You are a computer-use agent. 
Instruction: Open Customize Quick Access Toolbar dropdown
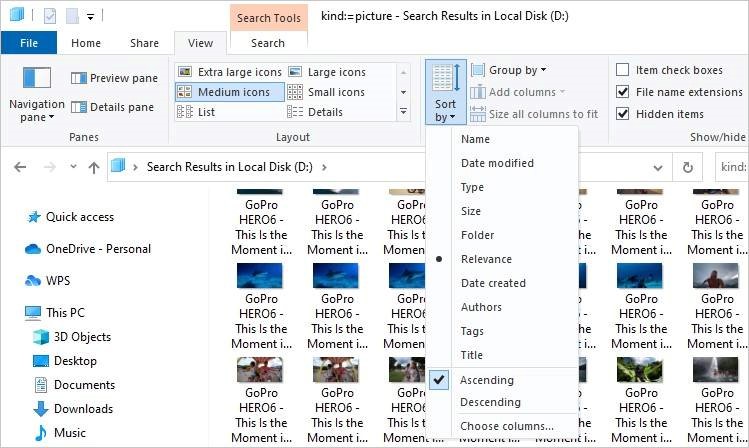click(90, 17)
